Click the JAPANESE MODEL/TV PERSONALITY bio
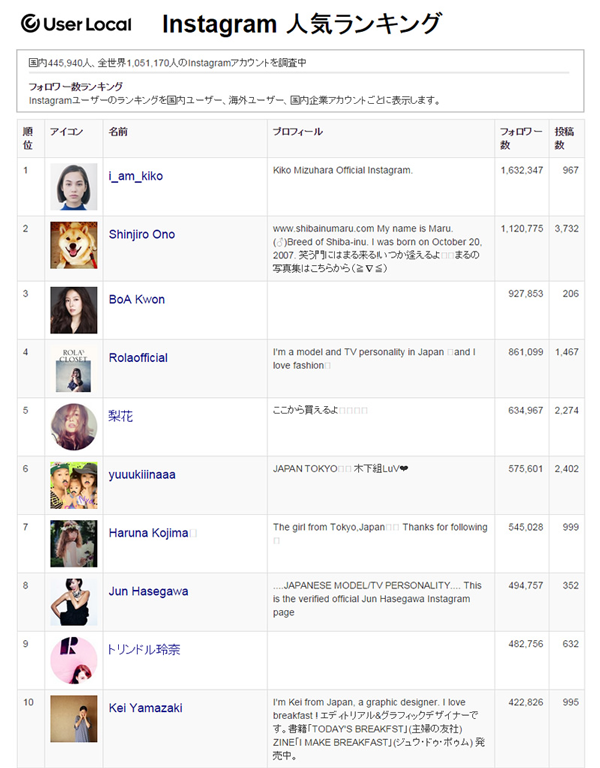Viewport: 600px width, 768px height. [377, 599]
